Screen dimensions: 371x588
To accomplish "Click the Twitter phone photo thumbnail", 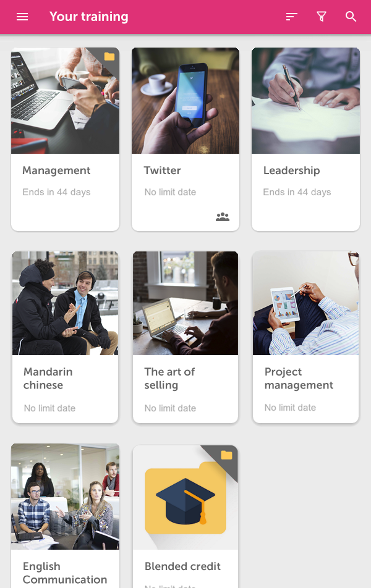I will [185, 101].
